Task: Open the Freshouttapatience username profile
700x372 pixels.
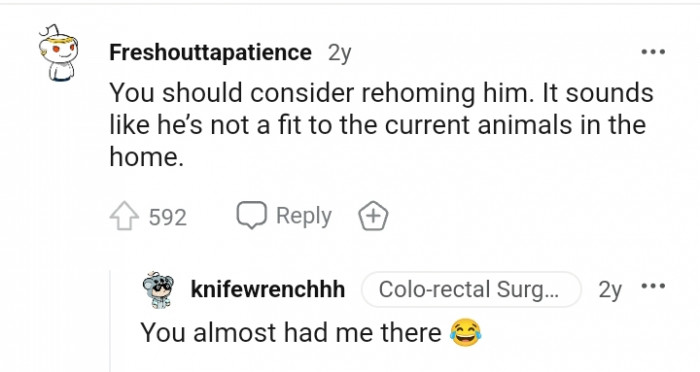Action: pos(210,53)
